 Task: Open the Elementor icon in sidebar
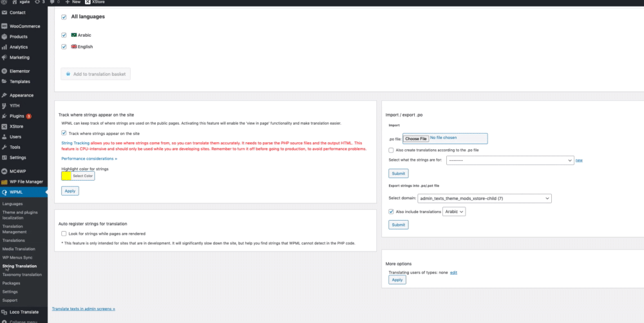(4, 71)
